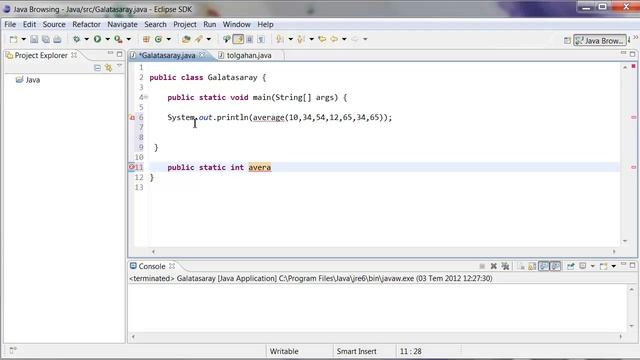Select the Java Browsing perspective button
The image size is (640, 360).
(x=600, y=40)
